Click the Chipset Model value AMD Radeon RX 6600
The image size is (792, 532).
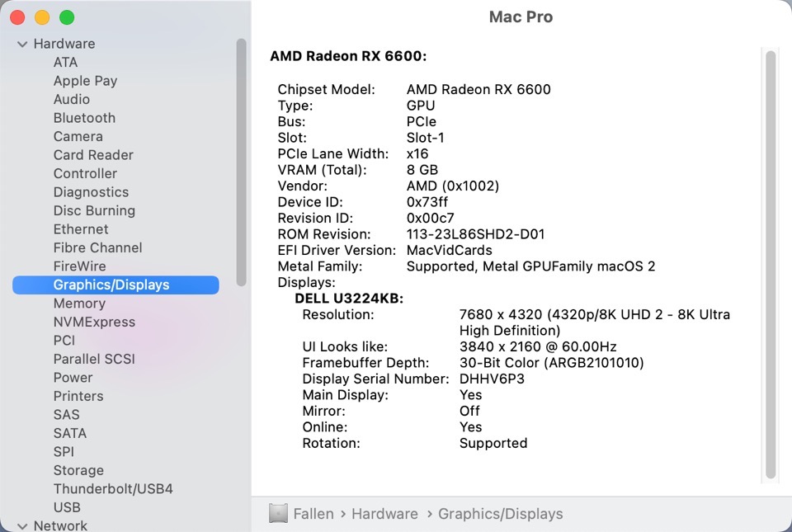click(478, 89)
